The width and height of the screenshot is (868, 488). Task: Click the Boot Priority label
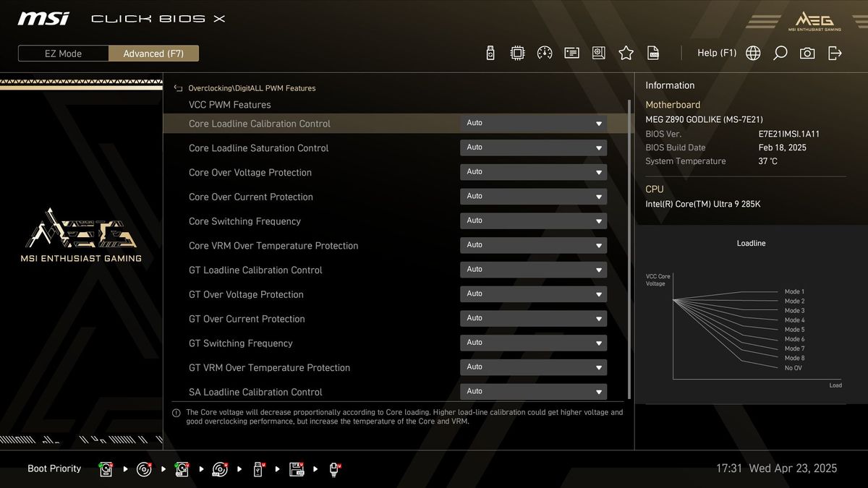click(54, 468)
